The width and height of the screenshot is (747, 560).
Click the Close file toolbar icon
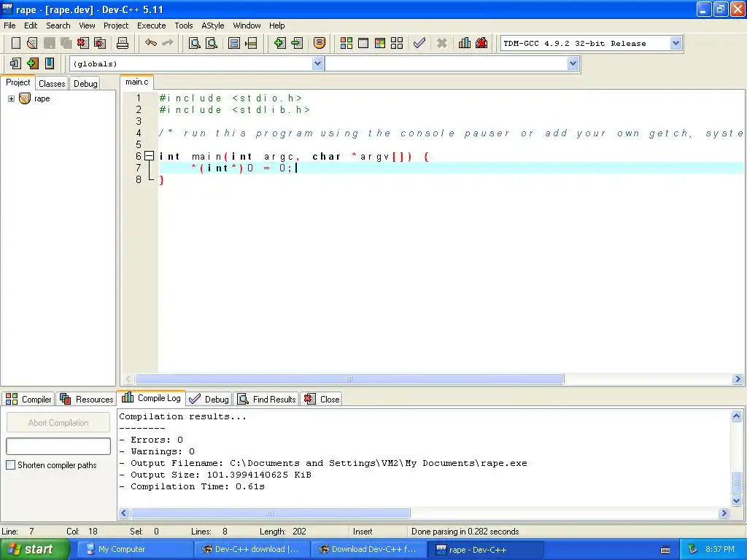click(83, 43)
